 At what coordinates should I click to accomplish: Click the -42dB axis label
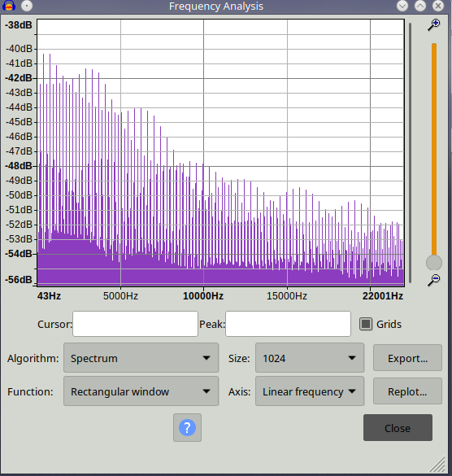(18, 78)
